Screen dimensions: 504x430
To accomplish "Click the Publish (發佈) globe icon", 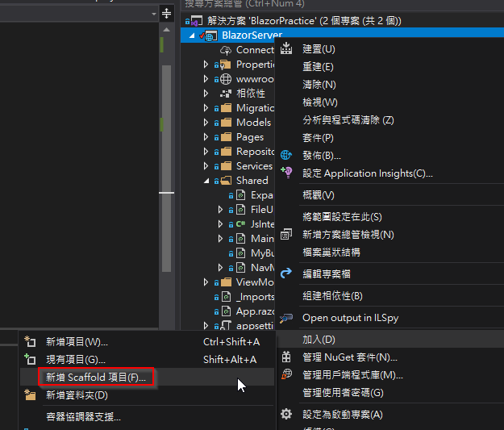I will point(286,156).
